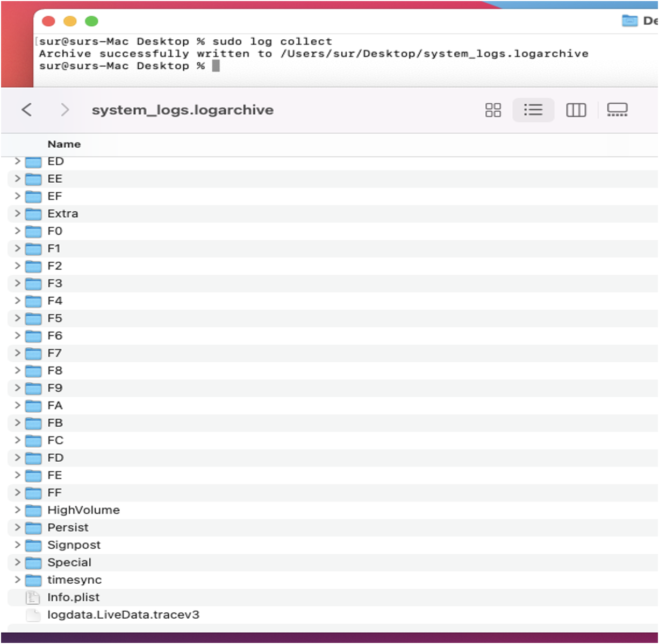Expand the EF folder
The image size is (659, 644).
[17, 196]
